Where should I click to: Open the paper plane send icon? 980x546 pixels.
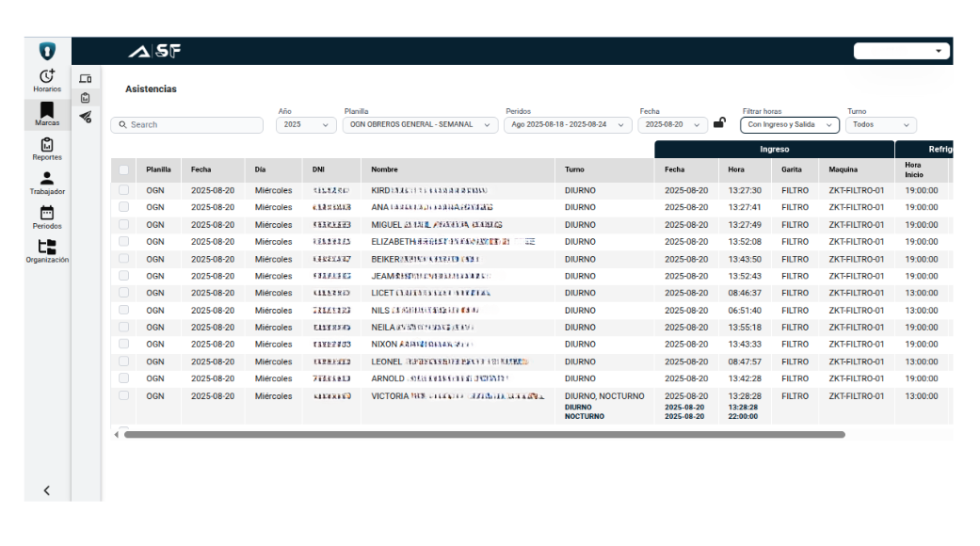pos(86,117)
